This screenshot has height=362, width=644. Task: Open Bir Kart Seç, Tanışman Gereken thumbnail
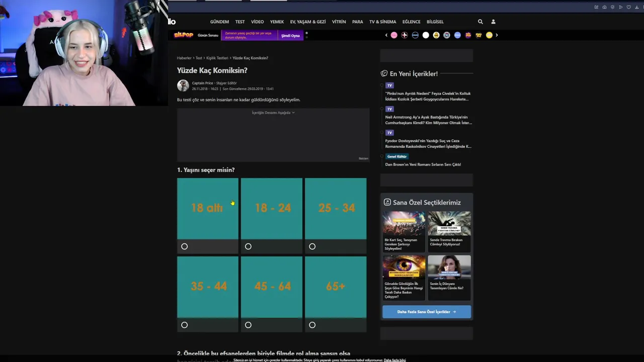pyautogui.click(x=404, y=223)
